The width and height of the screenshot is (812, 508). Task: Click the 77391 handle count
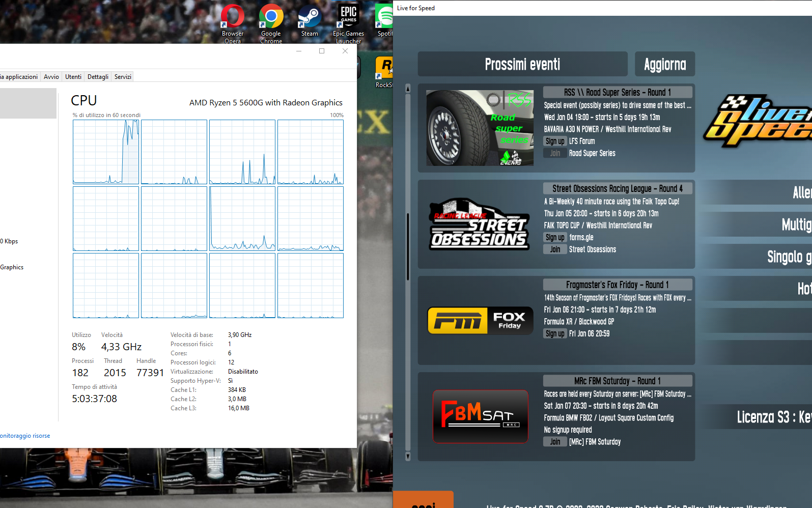point(150,373)
